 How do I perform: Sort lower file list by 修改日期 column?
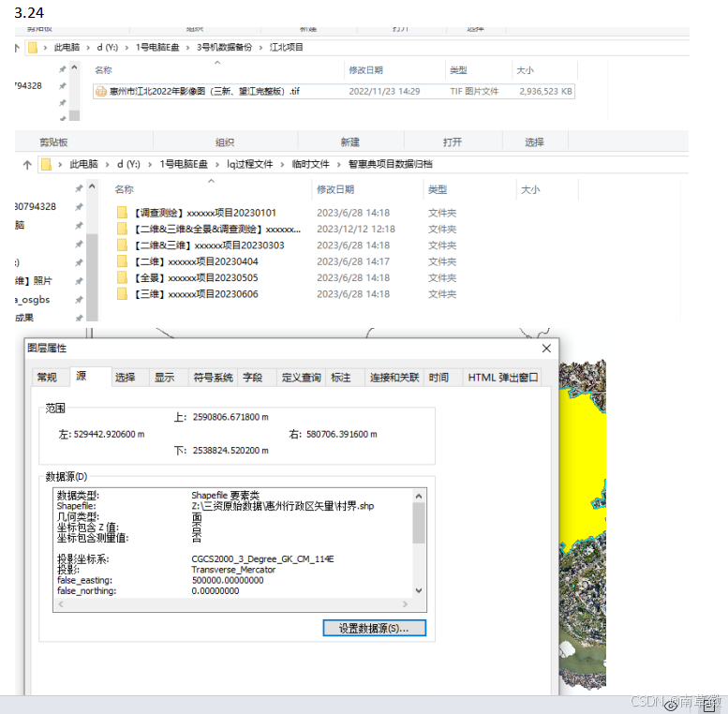335,189
